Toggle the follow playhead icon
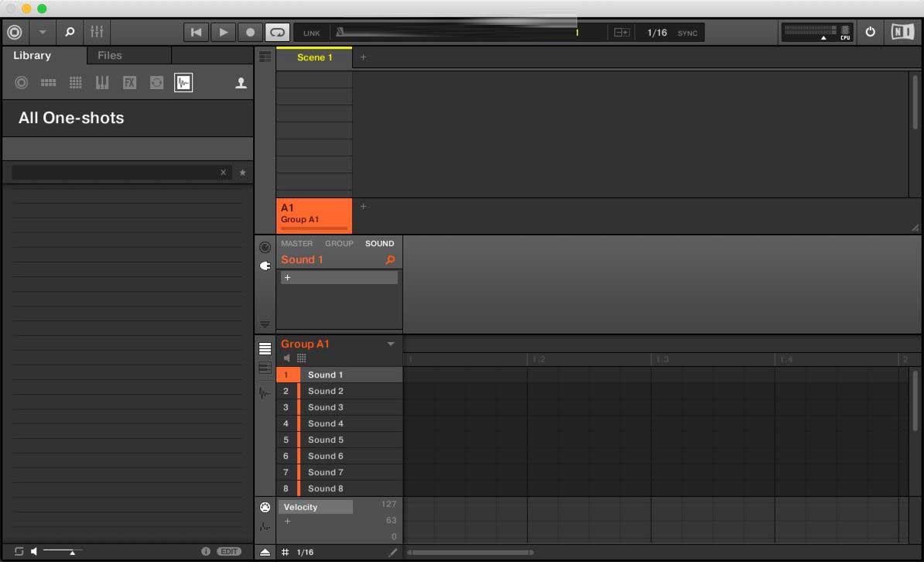The image size is (924, 562). tap(621, 33)
